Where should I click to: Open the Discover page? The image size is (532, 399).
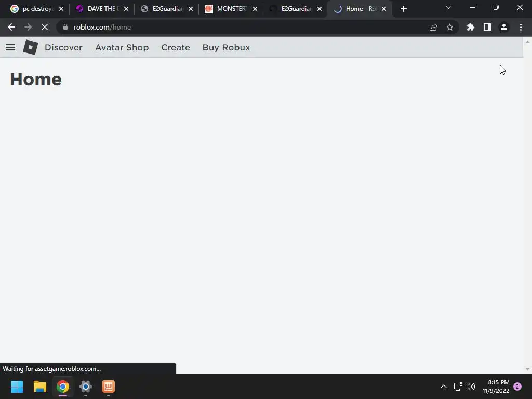pyautogui.click(x=63, y=47)
